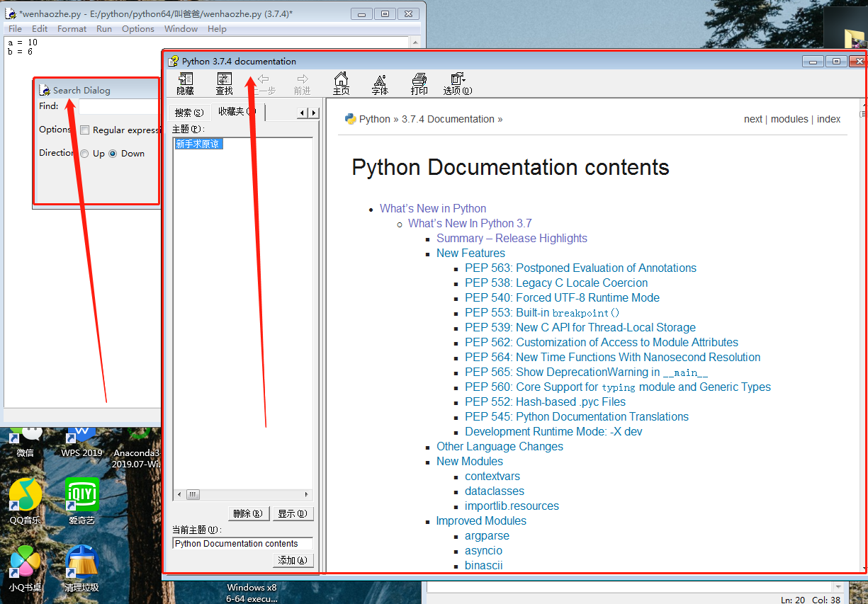
Task: Click the 添加 (Add) button
Action: [x=293, y=560]
